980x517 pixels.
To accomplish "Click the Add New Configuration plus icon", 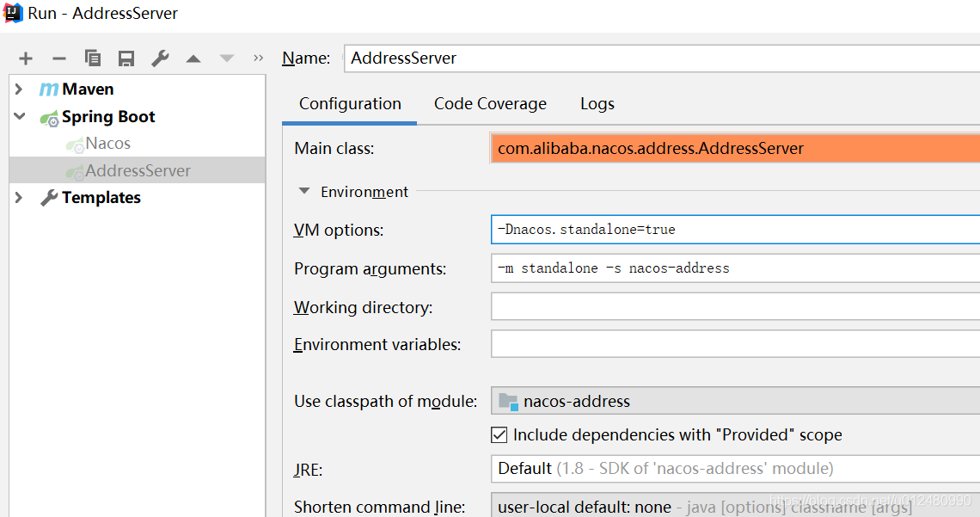I will (26, 58).
